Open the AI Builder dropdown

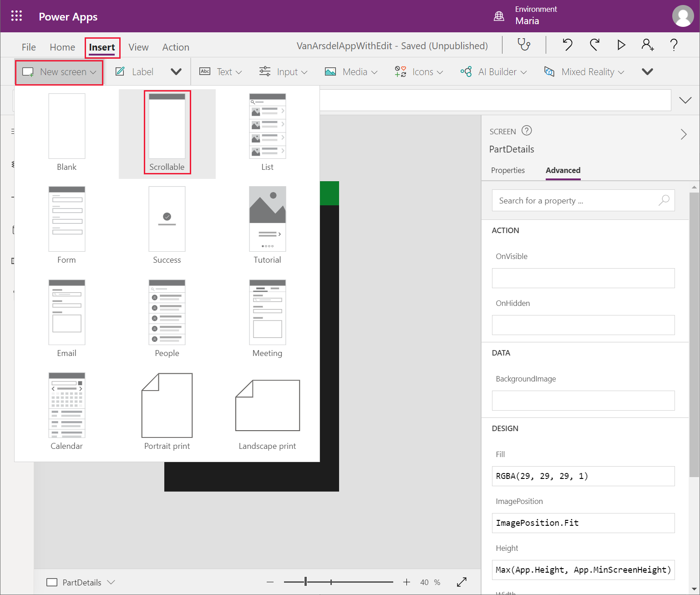point(493,71)
